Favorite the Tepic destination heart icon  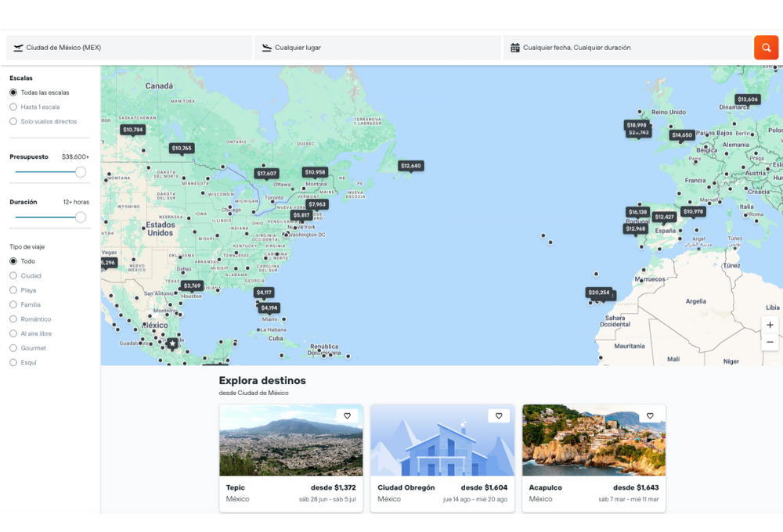(348, 416)
